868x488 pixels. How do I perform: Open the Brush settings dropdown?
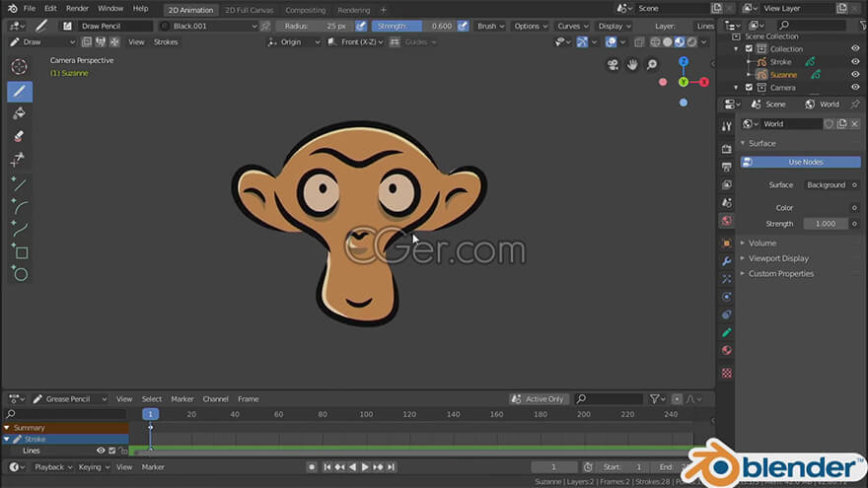point(490,26)
